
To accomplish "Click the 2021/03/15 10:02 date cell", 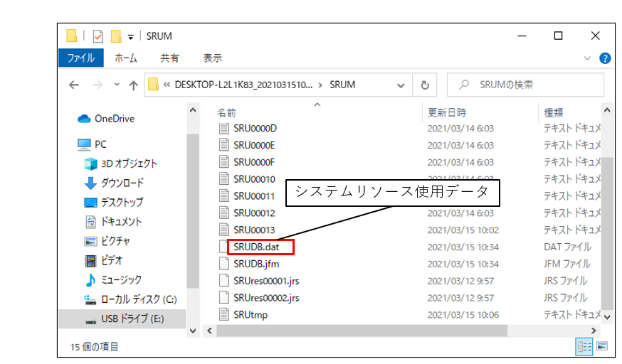I will (x=463, y=230).
